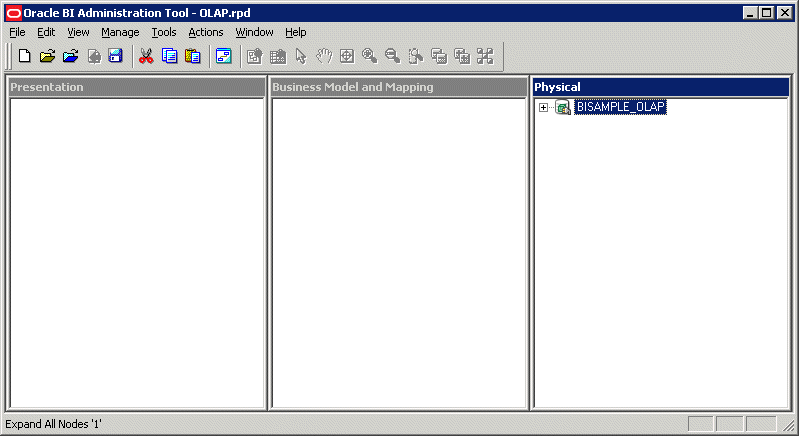Activate the Presentation pane header
Image resolution: width=799 pixels, height=436 pixels.
click(x=137, y=87)
